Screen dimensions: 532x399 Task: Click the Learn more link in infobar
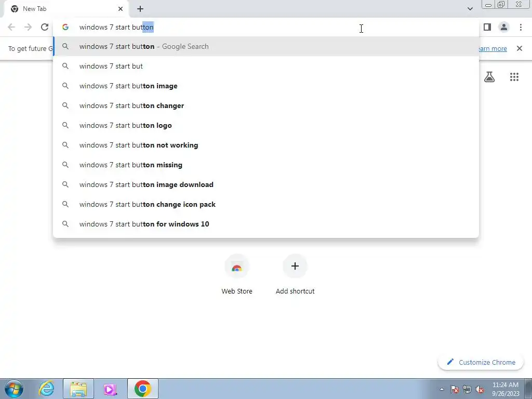[493, 48]
